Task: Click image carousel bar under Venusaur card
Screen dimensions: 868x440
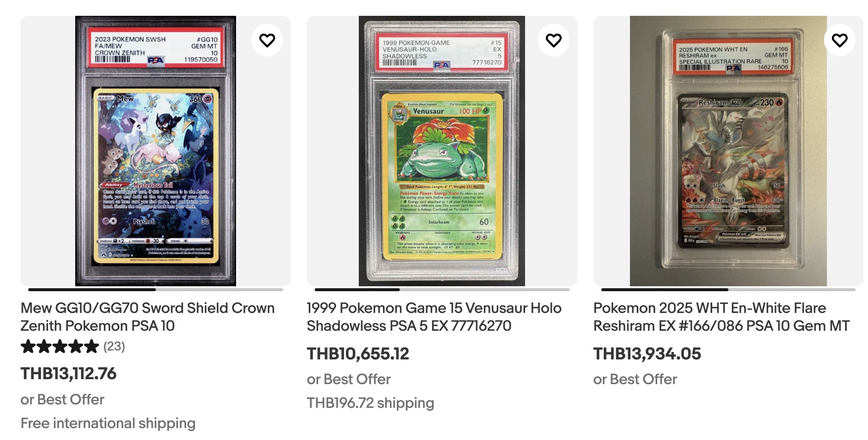Action: tap(442, 290)
